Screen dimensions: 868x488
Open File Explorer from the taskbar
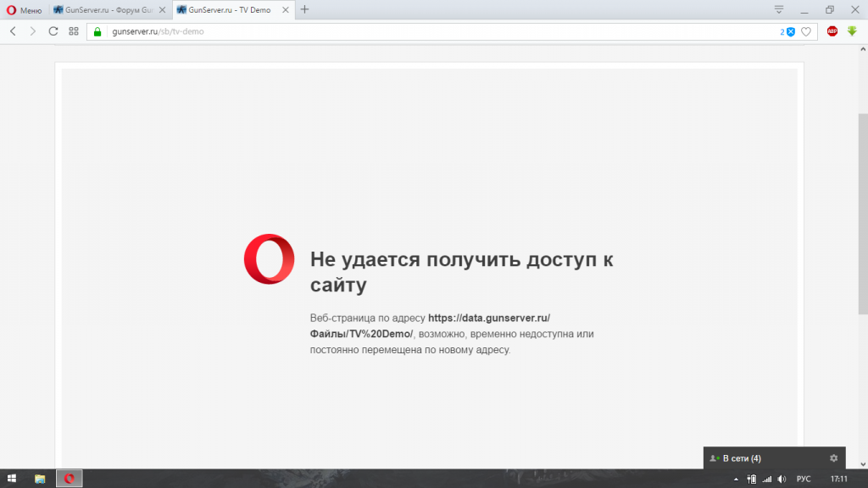tap(40, 479)
